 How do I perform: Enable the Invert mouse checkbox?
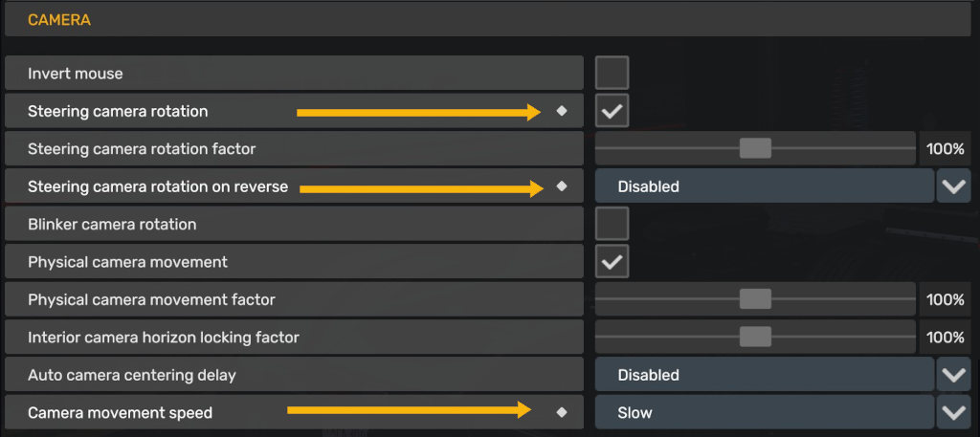[x=612, y=73]
